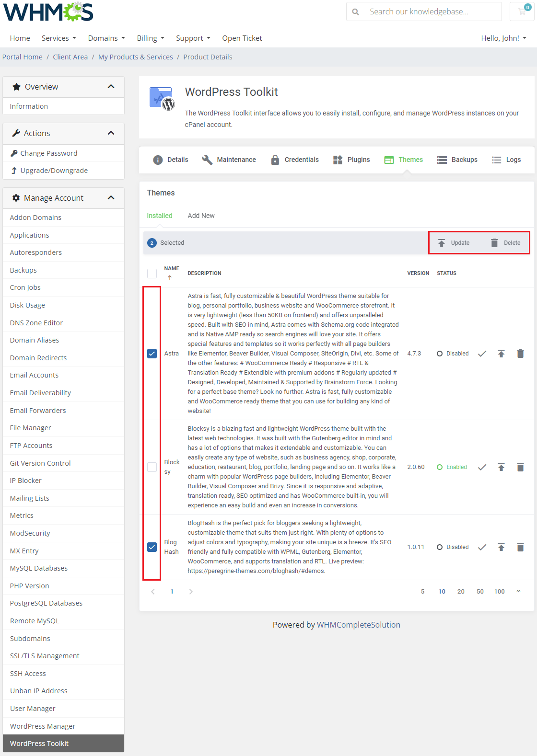Viewport: 537px width, 756px height.
Task: Update the BlogHash theme via arrow icon
Action: point(501,547)
